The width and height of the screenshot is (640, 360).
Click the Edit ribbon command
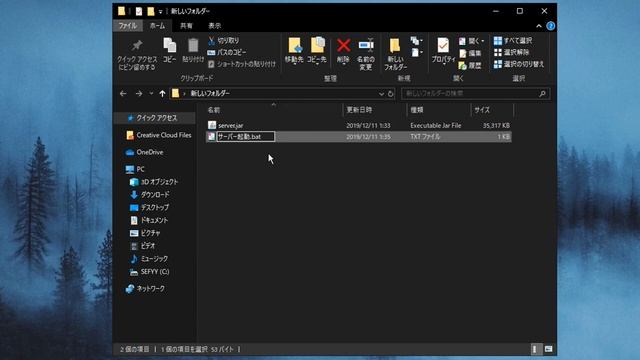470,53
